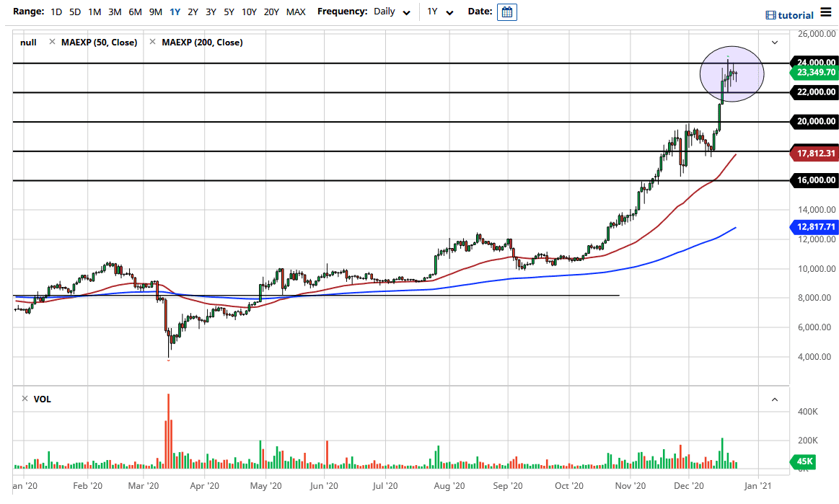This screenshot has width=839, height=504.
Task: Click the Mar '20 axis label
Action: [x=144, y=486]
